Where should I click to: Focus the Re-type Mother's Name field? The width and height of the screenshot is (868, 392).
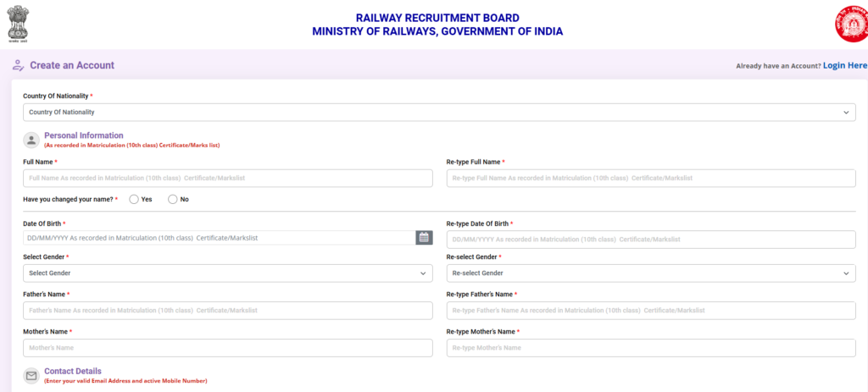point(651,348)
